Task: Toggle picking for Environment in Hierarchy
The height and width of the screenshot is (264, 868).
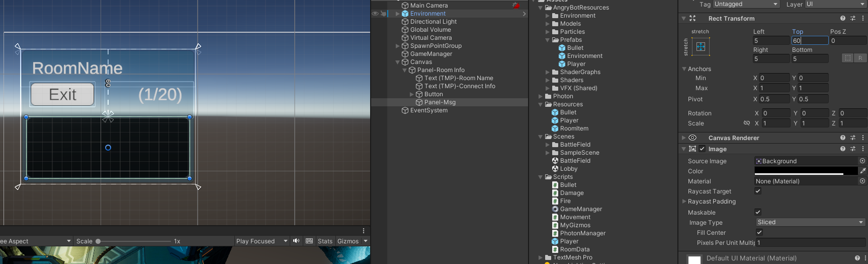Action: pyautogui.click(x=384, y=14)
